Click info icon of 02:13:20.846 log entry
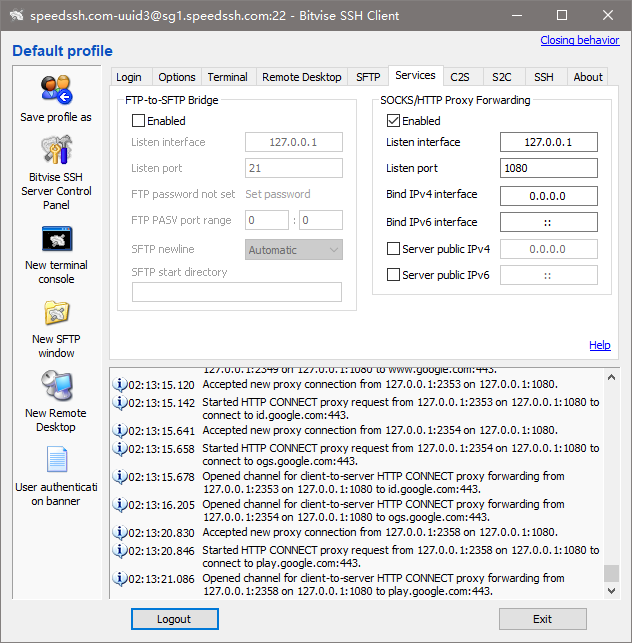The width and height of the screenshot is (632, 643). click(x=119, y=550)
